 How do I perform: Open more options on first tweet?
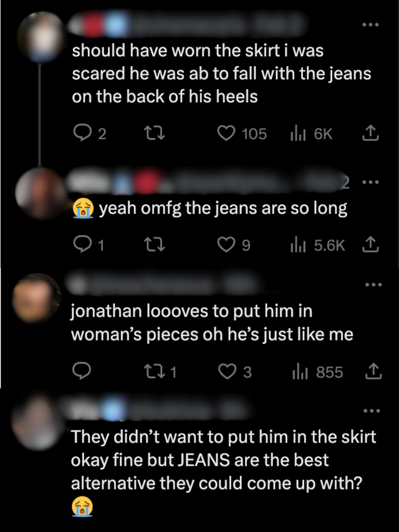click(x=370, y=25)
